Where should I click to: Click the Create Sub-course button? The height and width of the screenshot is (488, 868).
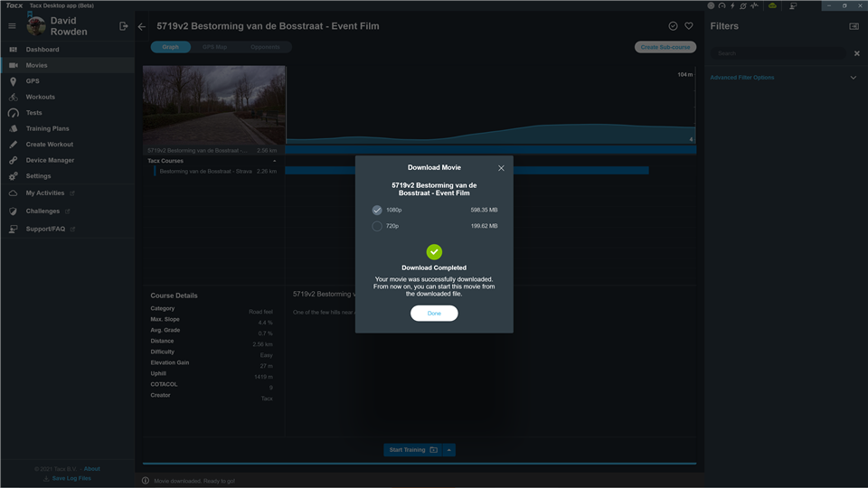click(665, 47)
